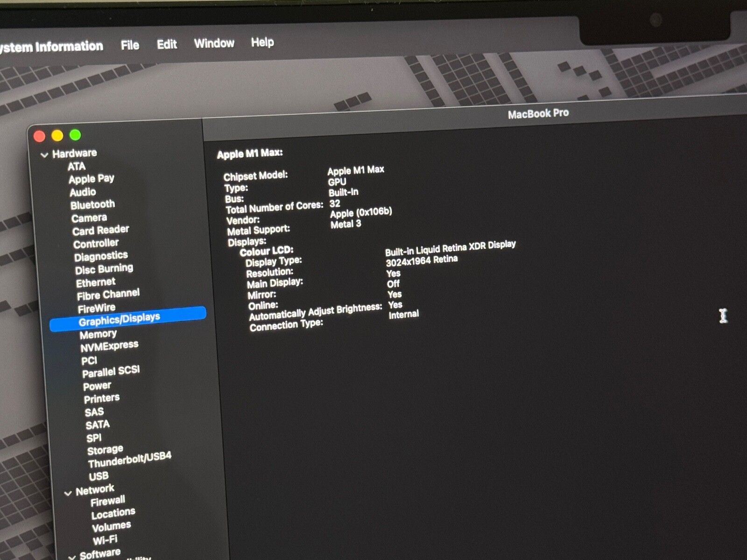Click the Mirror value 'Off'
The image size is (747, 560).
pos(393,284)
